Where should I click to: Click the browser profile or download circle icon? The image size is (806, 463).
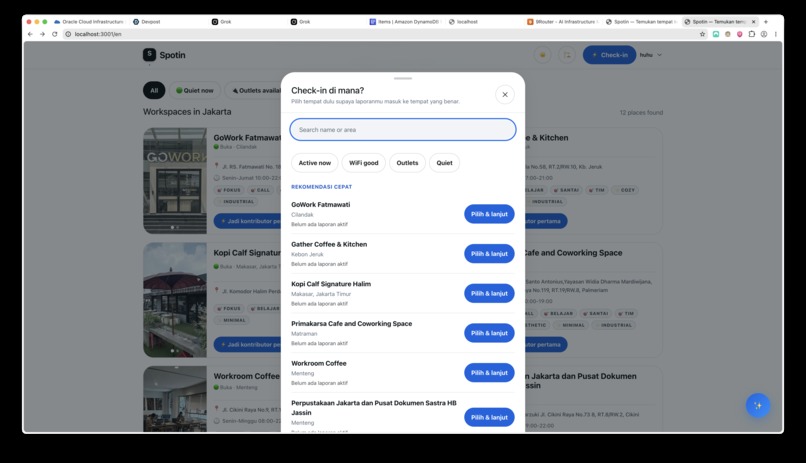point(764,34)
